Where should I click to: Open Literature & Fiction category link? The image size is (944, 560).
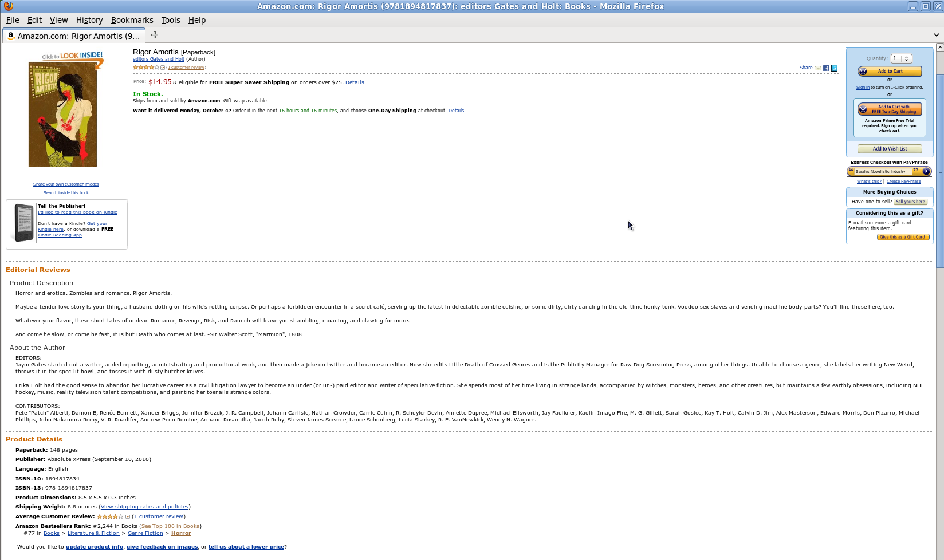pyautogui.click(x=93, y=533)
